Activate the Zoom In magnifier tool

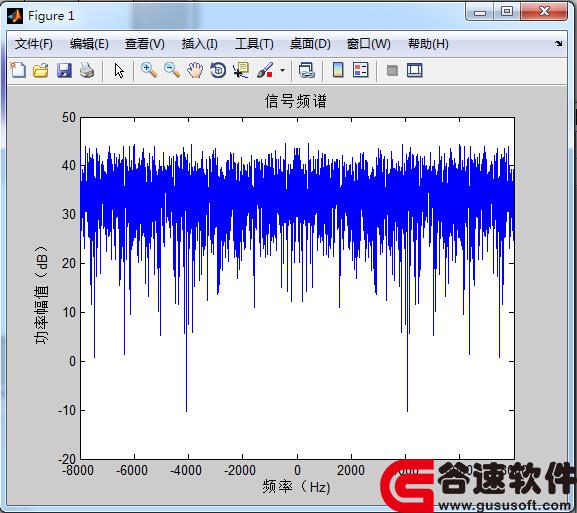tap(149, 70)
